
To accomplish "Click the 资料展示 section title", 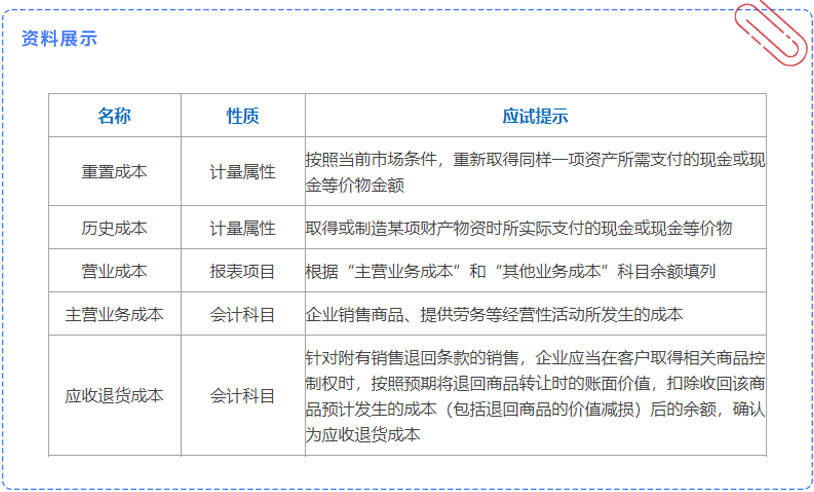I will click(x=59, y=38).
